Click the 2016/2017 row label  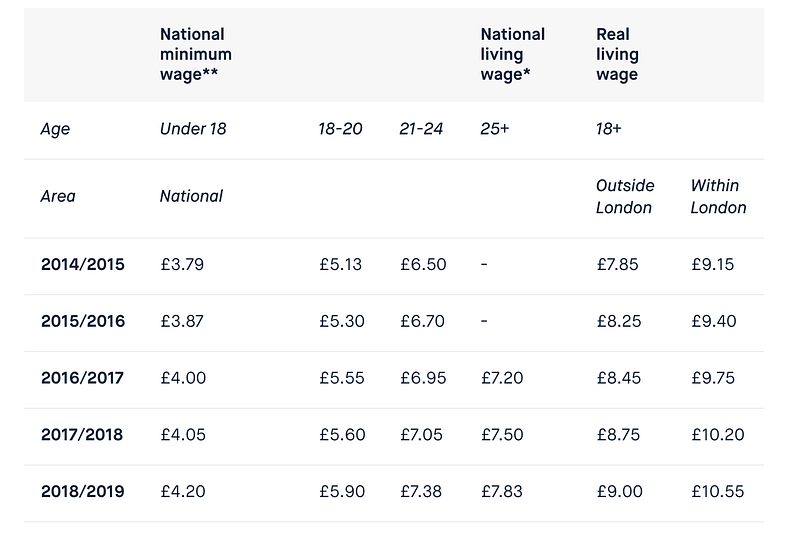(82, 378)
